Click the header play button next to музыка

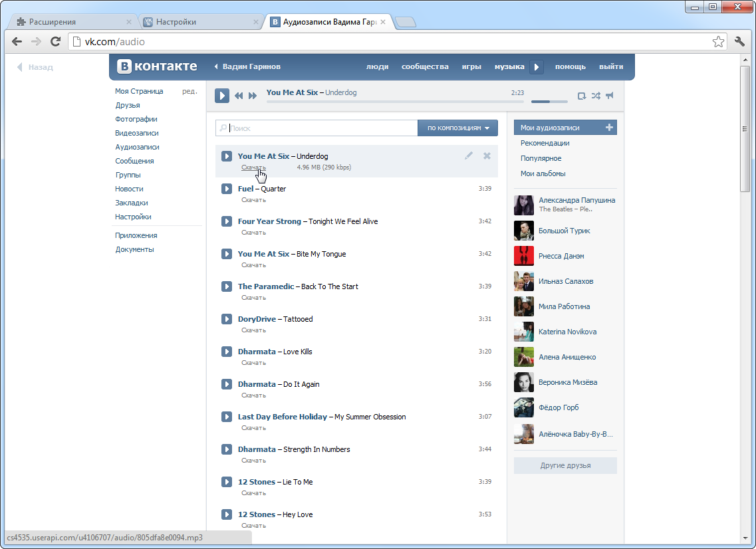pyautogui.click(x=536, y=67)
